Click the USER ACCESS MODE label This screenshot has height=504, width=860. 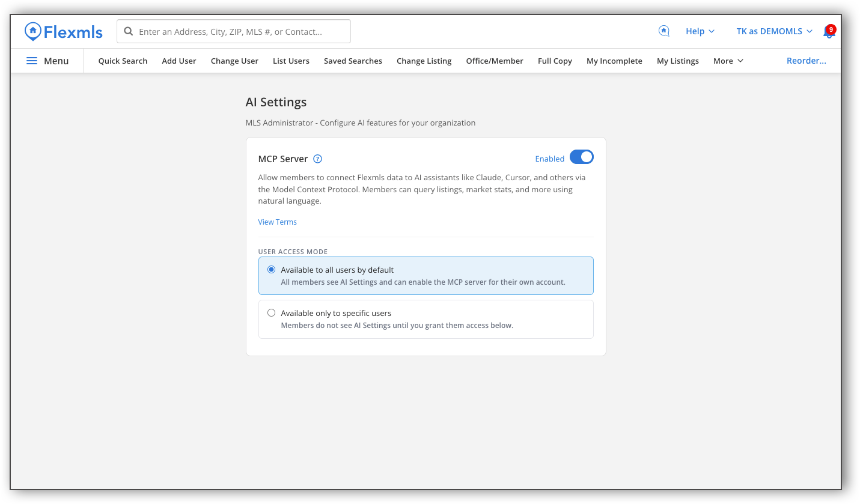[x=293, y=252]
